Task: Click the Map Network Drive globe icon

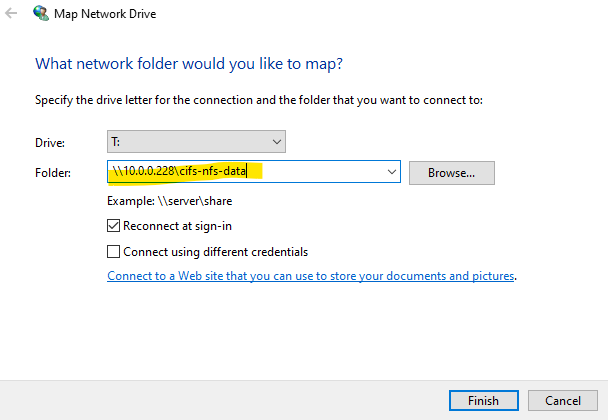Action: pos(41,15)
